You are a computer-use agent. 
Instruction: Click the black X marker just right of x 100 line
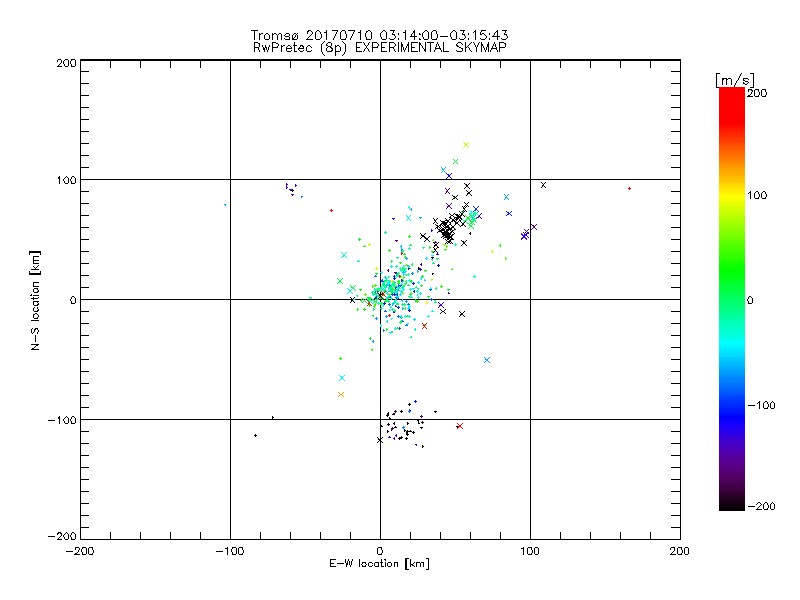click(x=543, y=185)
